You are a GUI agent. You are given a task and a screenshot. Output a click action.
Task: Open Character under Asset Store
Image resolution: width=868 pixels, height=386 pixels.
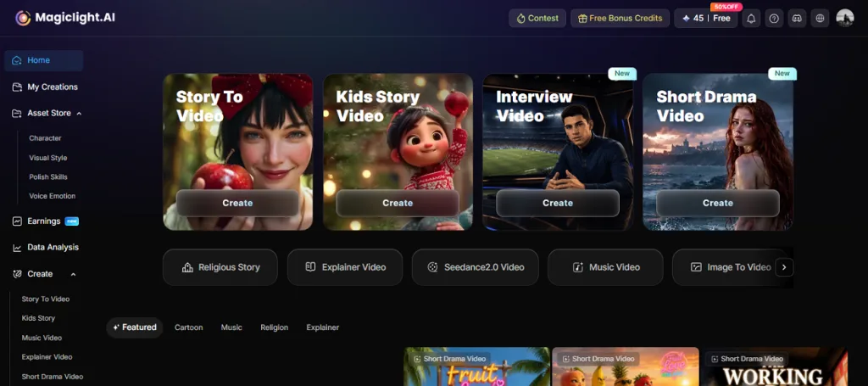click(46, 138)
